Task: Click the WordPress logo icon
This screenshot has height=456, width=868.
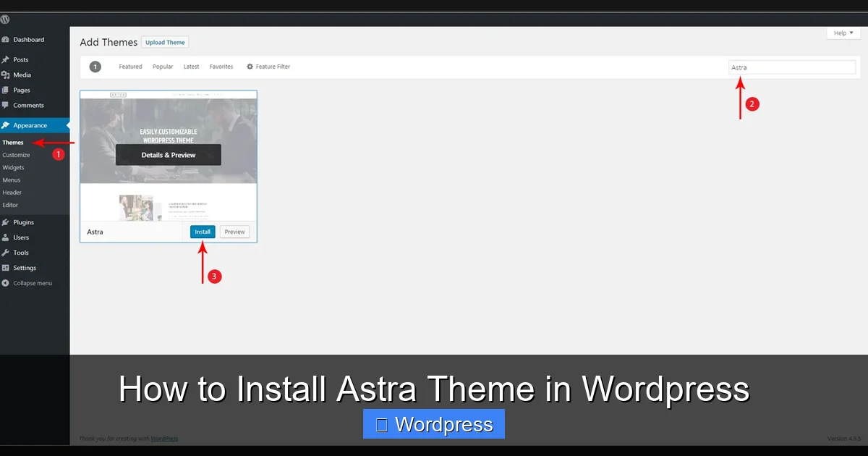Action: coord(5,20)
